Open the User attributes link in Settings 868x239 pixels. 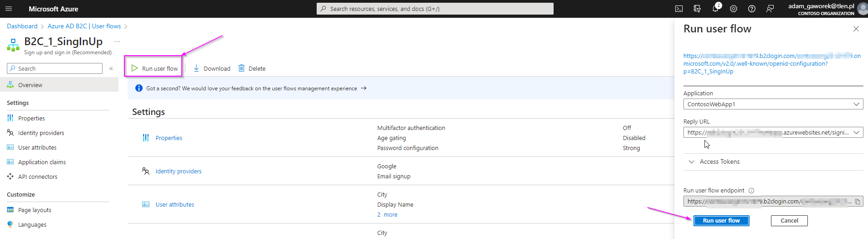pos(175,204)
